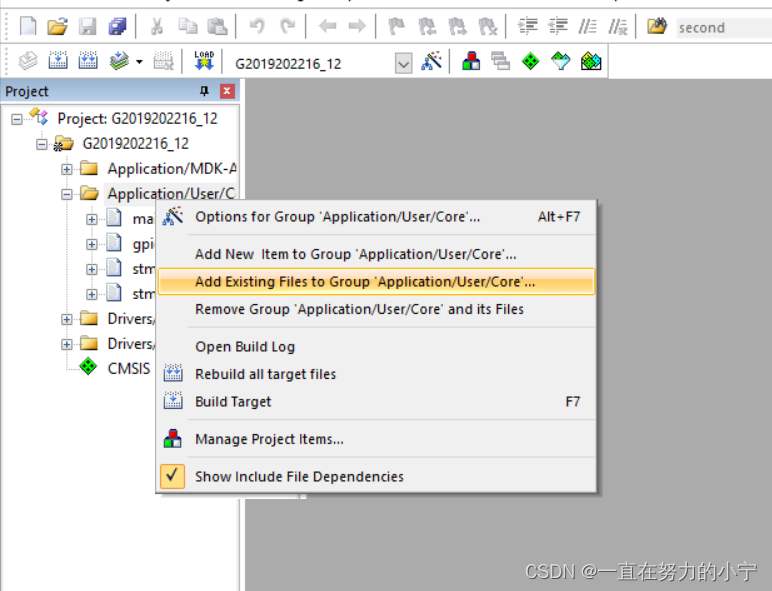Choose Remove Group and its Files
772x591 pixels.
pos(377,309)
